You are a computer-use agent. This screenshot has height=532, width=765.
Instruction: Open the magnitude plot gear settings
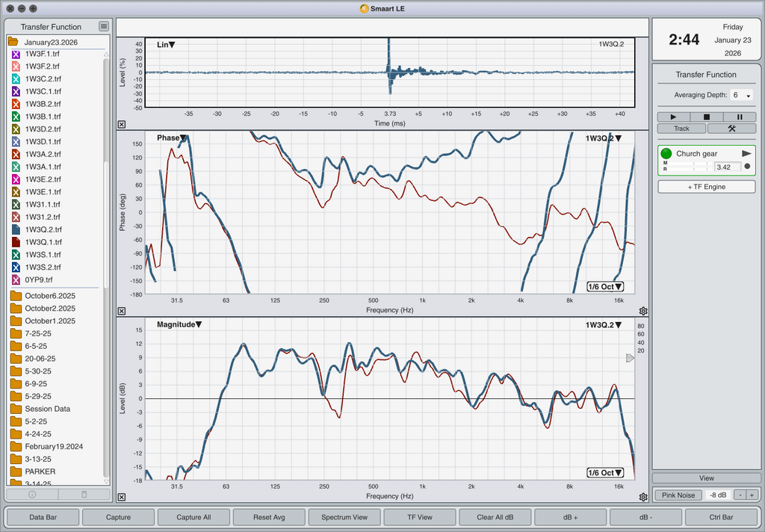coord(643,497)
